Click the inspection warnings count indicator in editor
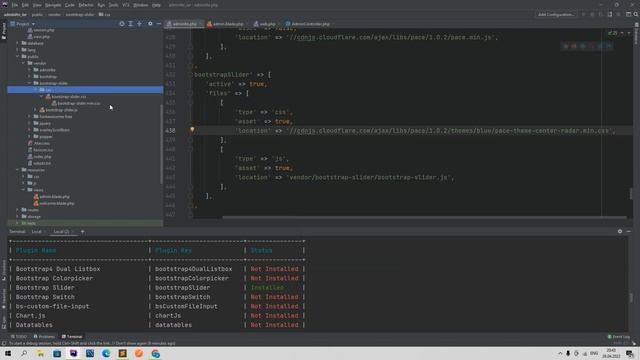The width and height of the screenshot is (640, 360). (x=613, y=33)
